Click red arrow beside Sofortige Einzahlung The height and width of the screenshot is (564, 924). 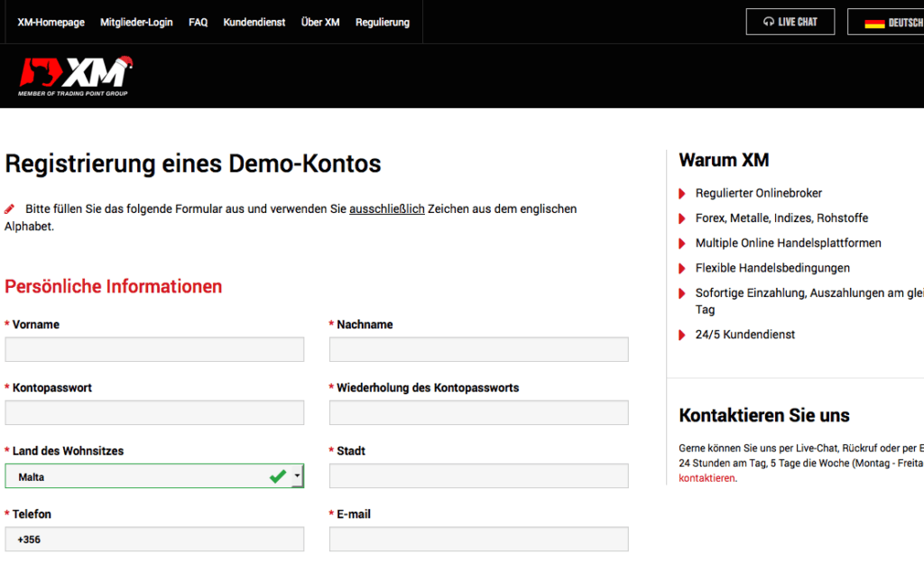(x=682, y=293)
